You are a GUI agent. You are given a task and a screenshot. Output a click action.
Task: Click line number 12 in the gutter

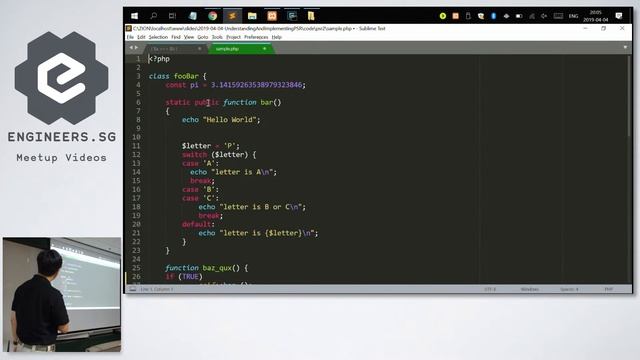point(136,155)
